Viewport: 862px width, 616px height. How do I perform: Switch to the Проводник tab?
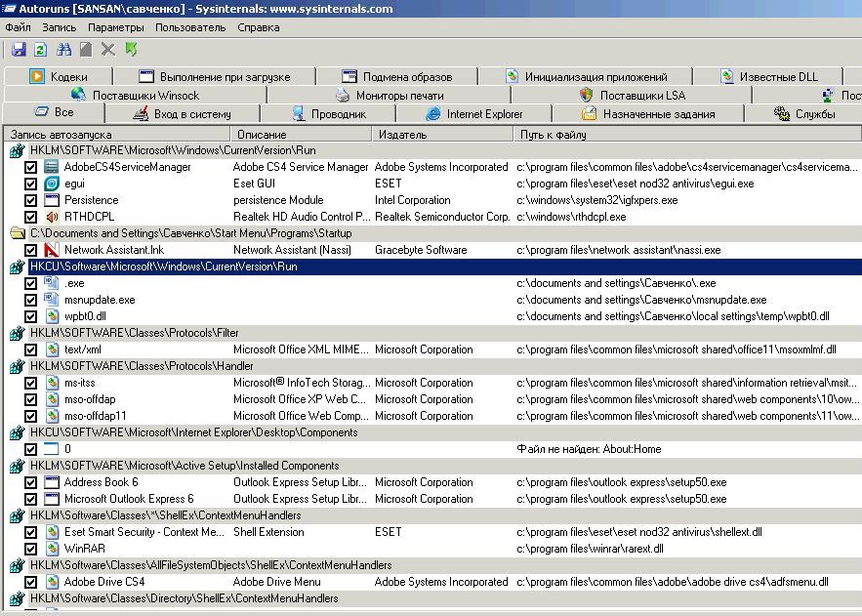[328, 114]
